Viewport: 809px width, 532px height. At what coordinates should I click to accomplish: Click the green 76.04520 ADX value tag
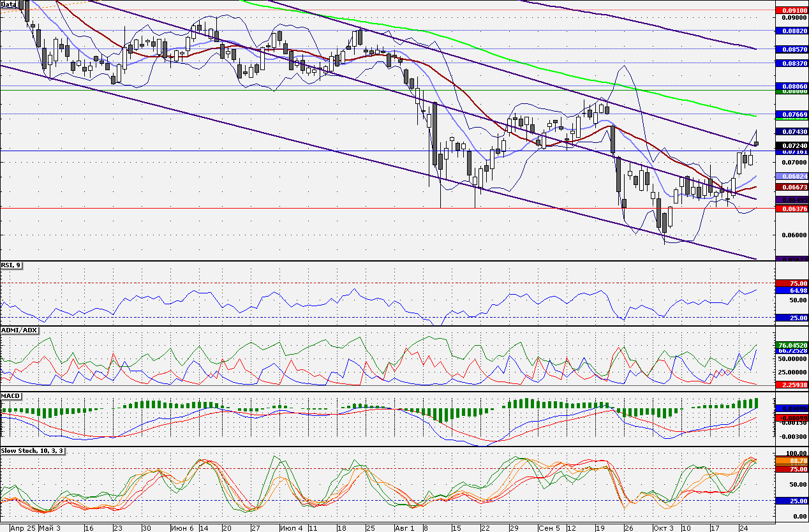pyautogui.click(x=792, y=345)
